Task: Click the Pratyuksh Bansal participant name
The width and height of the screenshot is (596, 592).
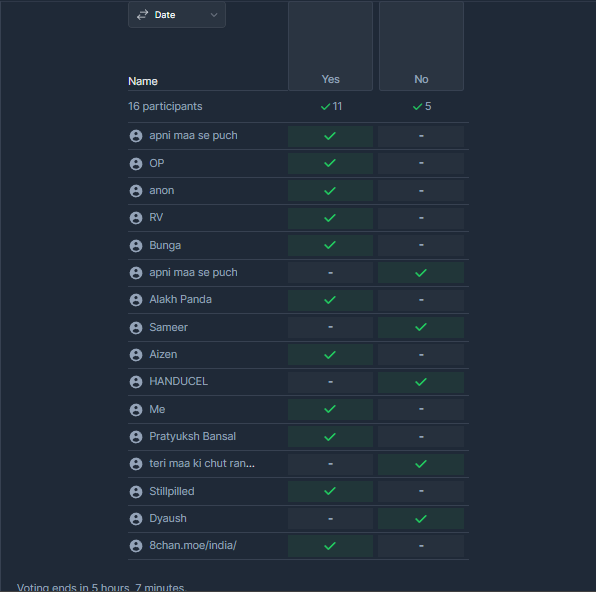Action: click(x=192, y=436)
